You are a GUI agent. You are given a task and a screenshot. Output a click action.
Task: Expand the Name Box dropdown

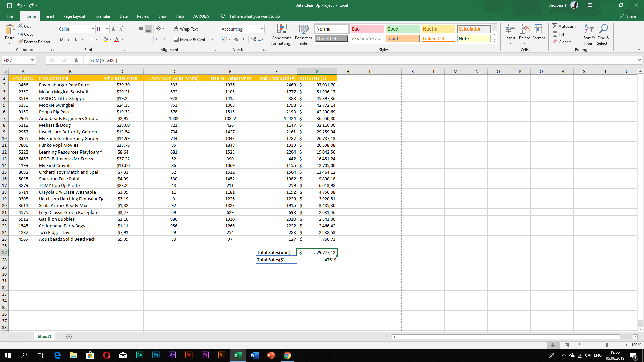point(32,60)
